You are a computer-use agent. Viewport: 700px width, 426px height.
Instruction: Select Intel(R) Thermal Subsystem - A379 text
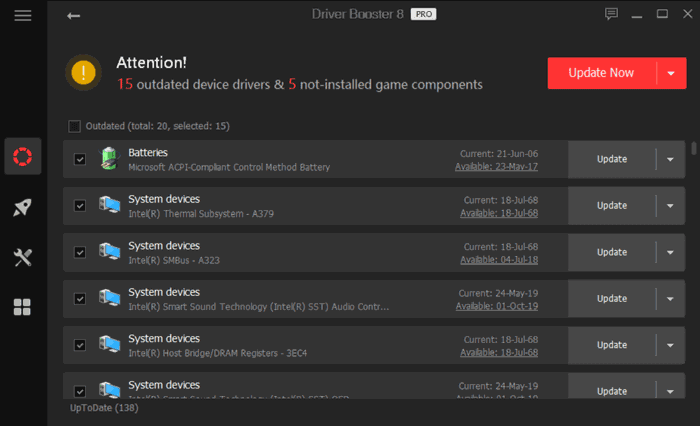click(x=201, y=214)
